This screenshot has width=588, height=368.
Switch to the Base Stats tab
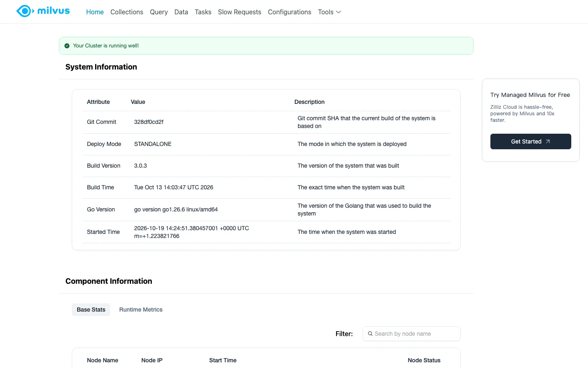click(x=91, y=310)
